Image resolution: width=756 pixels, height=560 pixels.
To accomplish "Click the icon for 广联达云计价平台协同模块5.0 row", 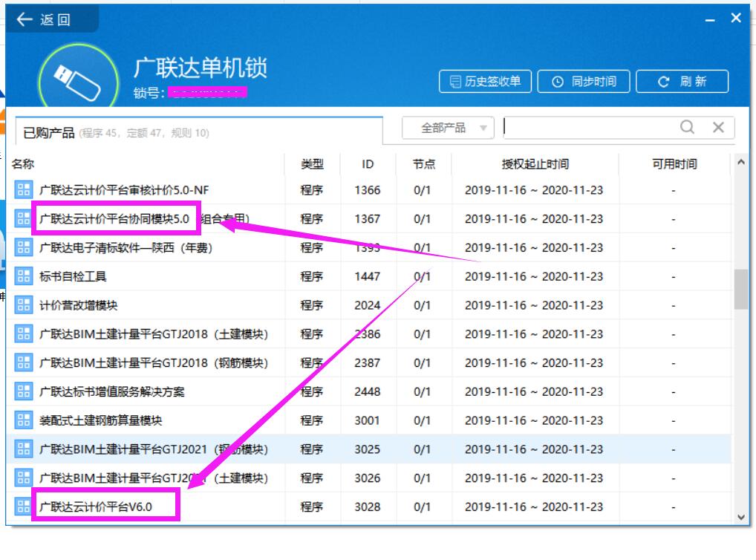I will point(23,218).
